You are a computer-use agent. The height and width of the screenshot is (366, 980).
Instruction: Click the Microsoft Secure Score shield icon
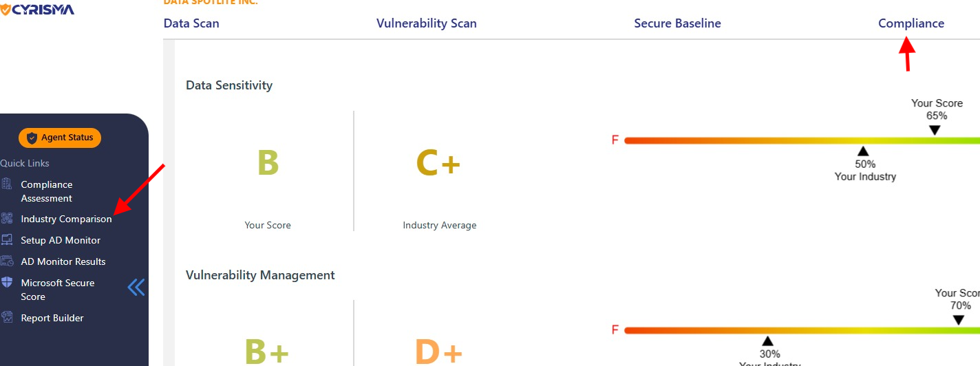click(7, 283)
